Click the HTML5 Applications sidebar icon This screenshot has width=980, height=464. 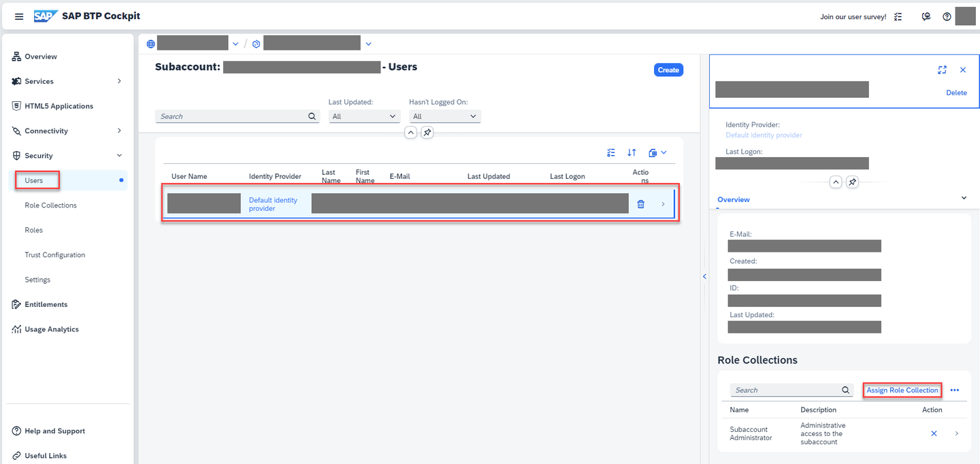[x=16, y=106]
